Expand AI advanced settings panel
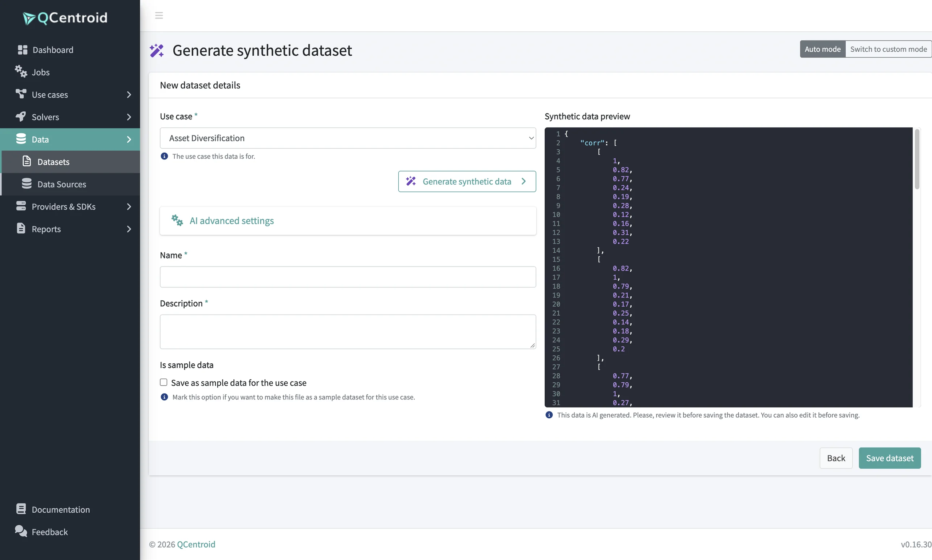Image resolution: width=932 pixels, height=560 pixels. point(348,221)
